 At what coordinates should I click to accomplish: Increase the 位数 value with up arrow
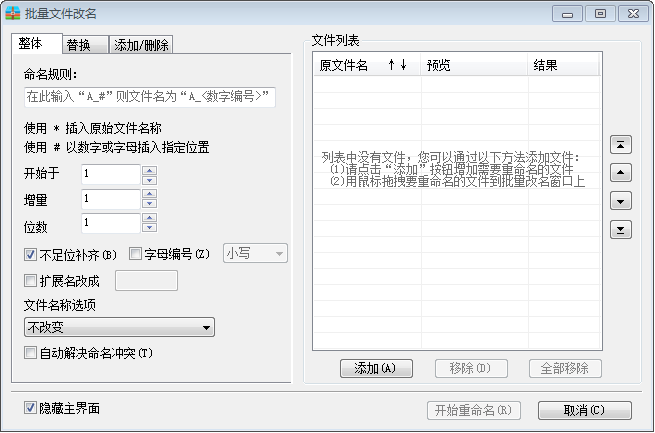(150, 218)
